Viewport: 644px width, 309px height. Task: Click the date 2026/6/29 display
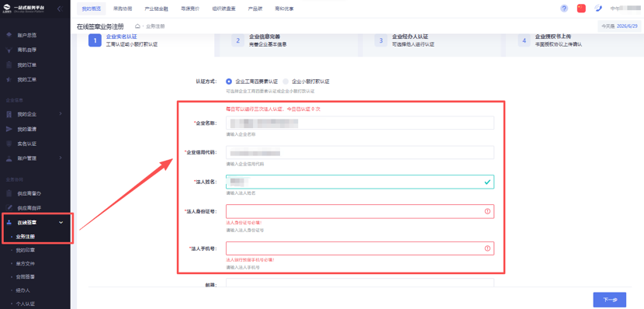[627, 26]
